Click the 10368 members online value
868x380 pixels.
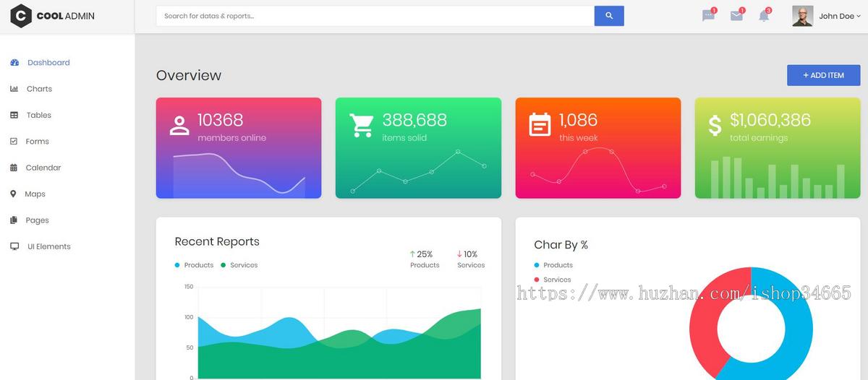[220, 120]
